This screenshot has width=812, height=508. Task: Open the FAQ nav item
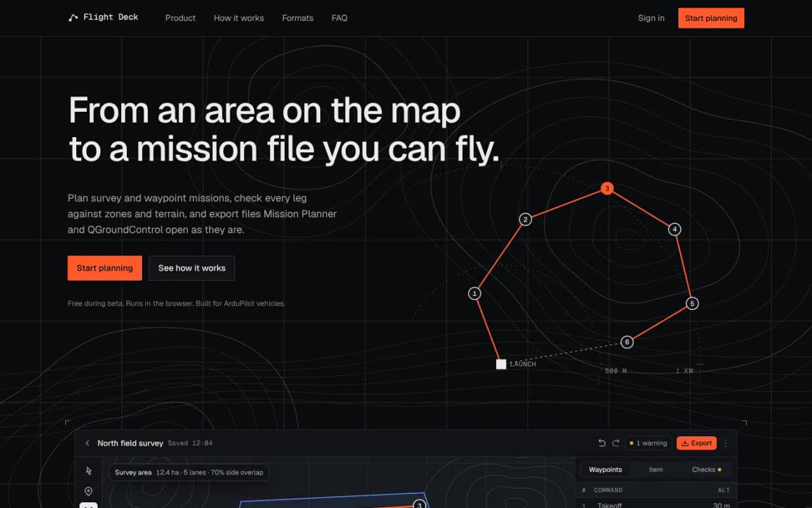coord(339,18)
